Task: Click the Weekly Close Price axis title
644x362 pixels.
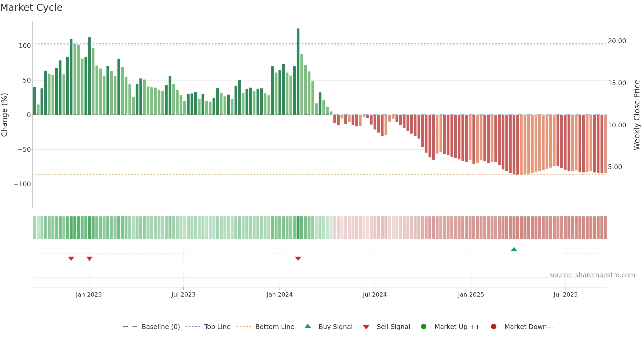Action: tap(637, 115)
